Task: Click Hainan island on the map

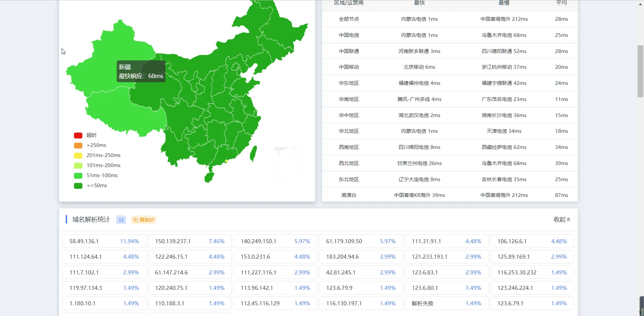Action: click(x=209, y=177)
